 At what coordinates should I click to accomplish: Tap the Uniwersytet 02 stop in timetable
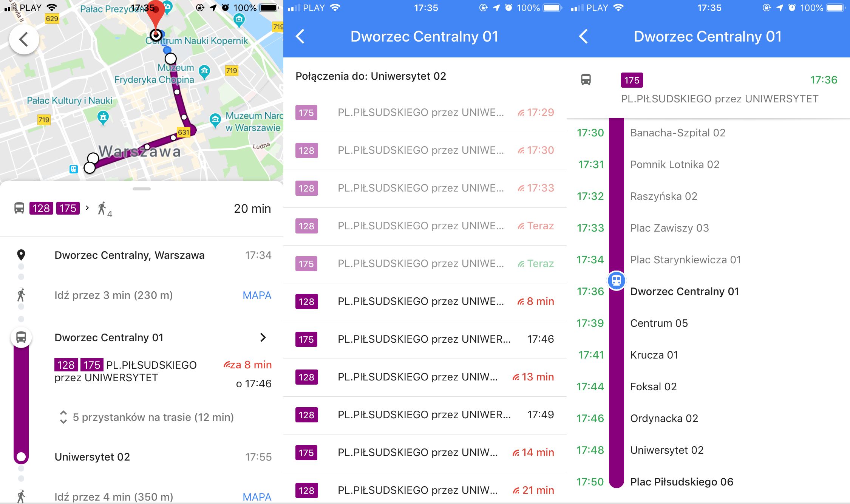click(x=667, y=450)
